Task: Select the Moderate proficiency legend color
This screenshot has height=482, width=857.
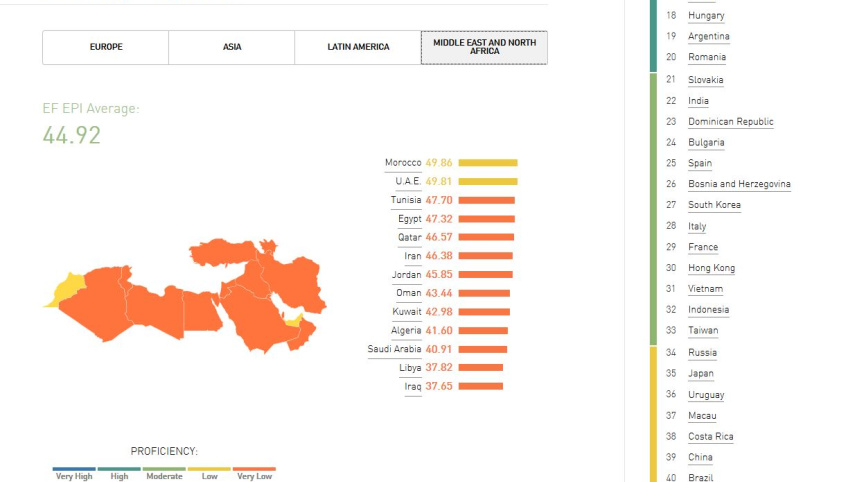Action: pos(164,468)
